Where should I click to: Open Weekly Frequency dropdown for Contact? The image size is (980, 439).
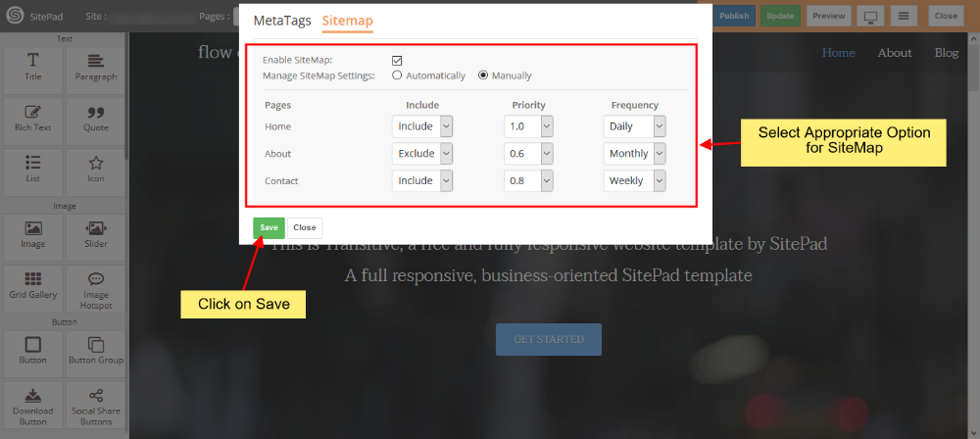coord(634,180)
